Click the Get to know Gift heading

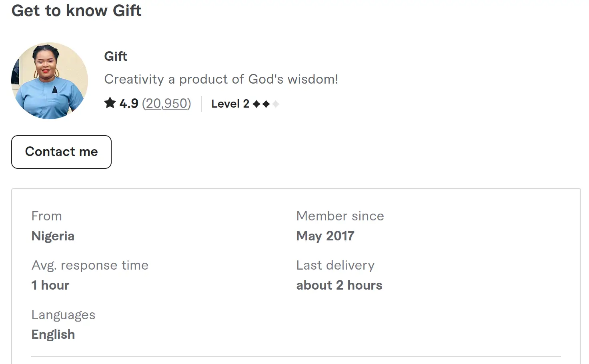click(76, 11)
